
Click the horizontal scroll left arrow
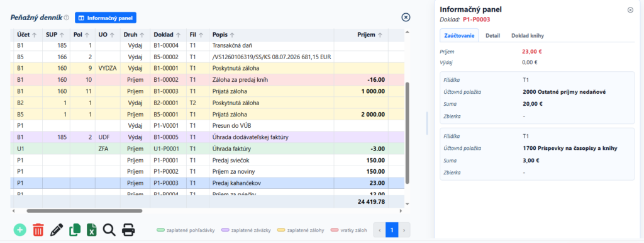point(14,211)
